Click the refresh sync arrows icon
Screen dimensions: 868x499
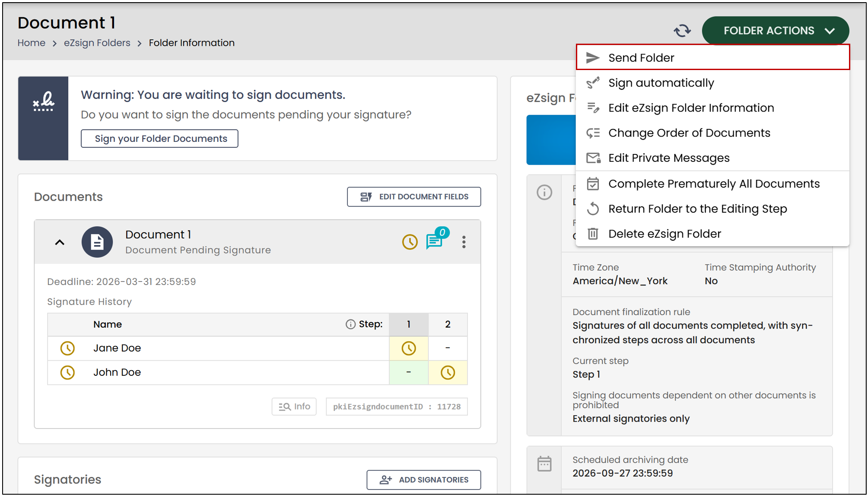point(682,31)
